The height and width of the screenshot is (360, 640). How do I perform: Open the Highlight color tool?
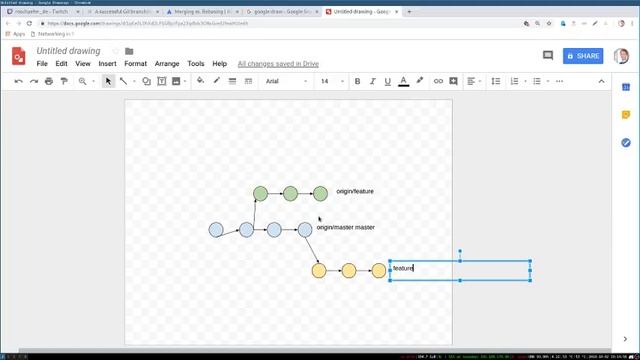point(420,81)
